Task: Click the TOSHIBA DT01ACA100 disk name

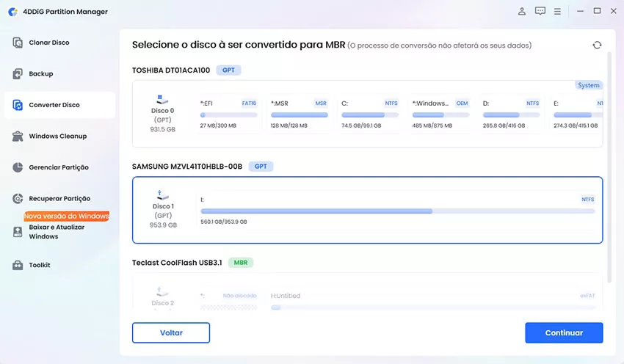Action: pyautogui.click(x=171, y=70)
